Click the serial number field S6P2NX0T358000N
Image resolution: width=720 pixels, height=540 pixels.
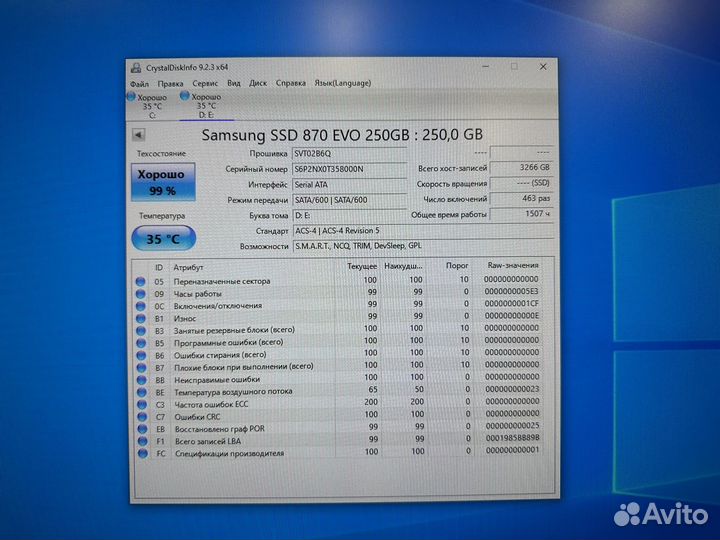(x=349, y=169)
